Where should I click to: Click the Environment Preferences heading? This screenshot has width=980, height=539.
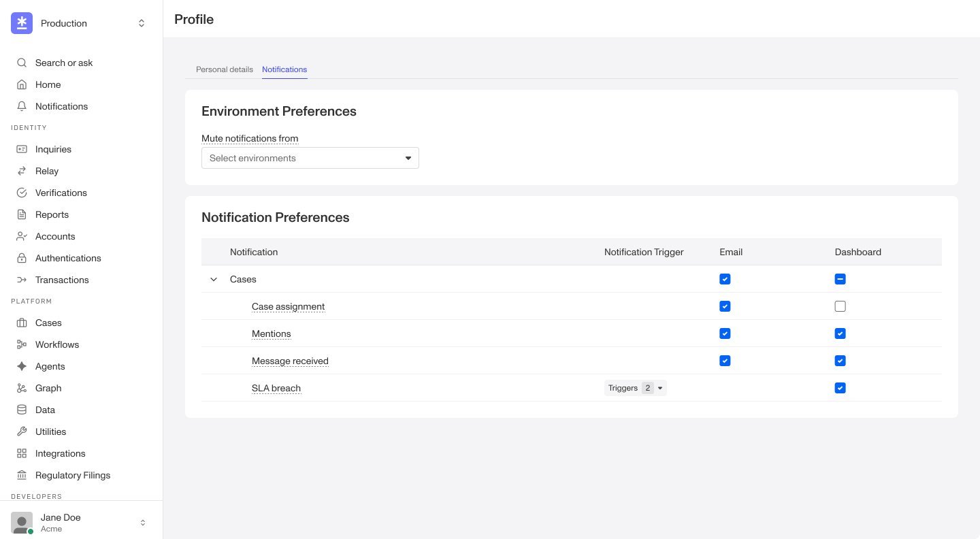(279, 111)
